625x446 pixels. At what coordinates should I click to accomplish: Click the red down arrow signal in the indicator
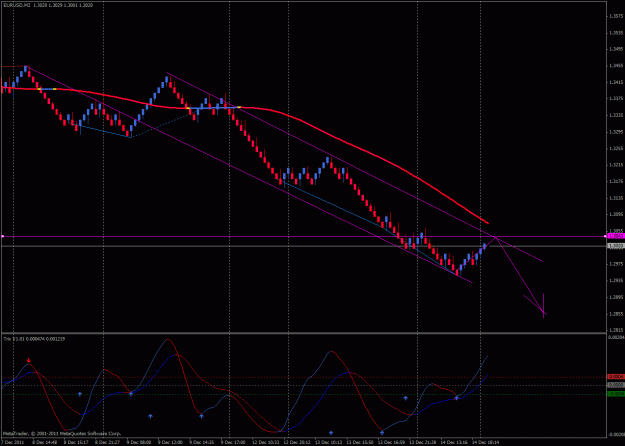point(28,361)
